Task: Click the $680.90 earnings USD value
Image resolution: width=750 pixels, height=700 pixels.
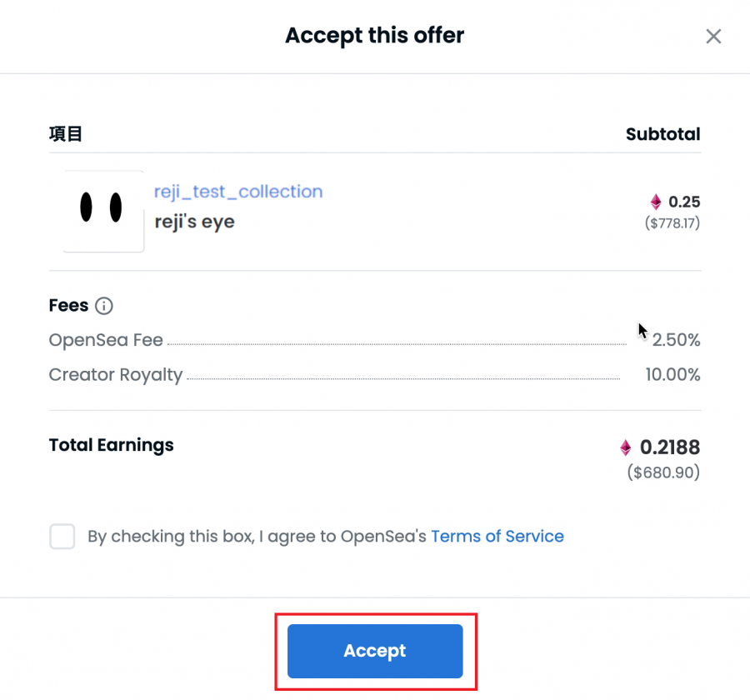Action: click(x=663, y=472)
